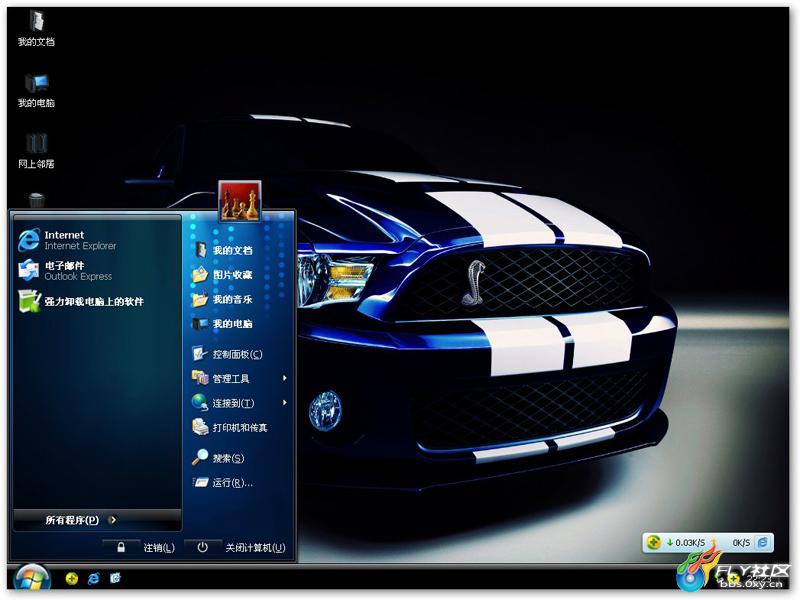Expand 所有程序(P) program list
800x600 pixels.
81,520
